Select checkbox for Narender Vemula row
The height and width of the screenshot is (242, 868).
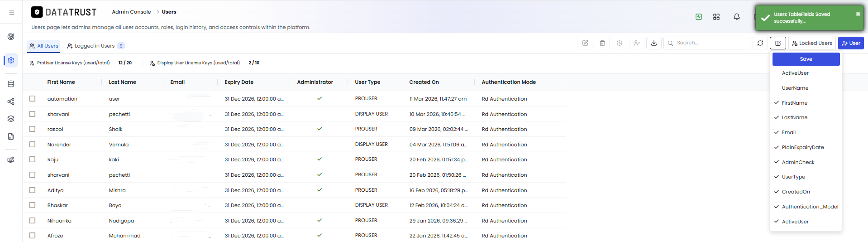[x=32, y=144]
